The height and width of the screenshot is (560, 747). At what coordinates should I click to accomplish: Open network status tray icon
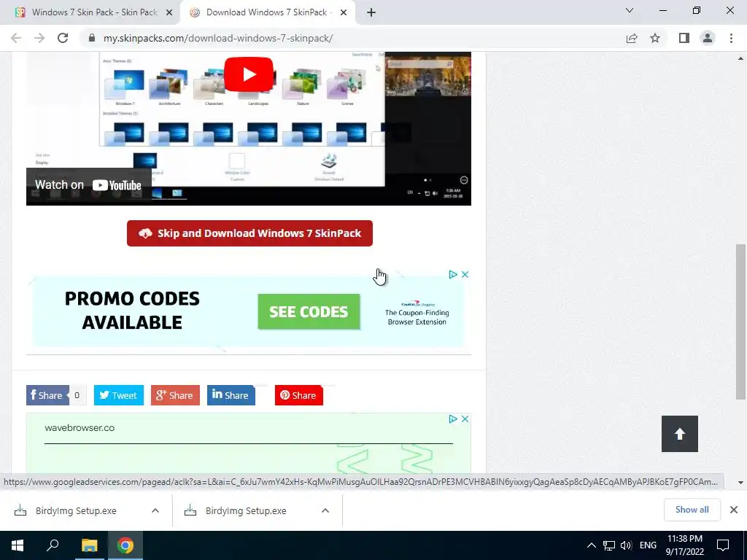pos(609,545)
